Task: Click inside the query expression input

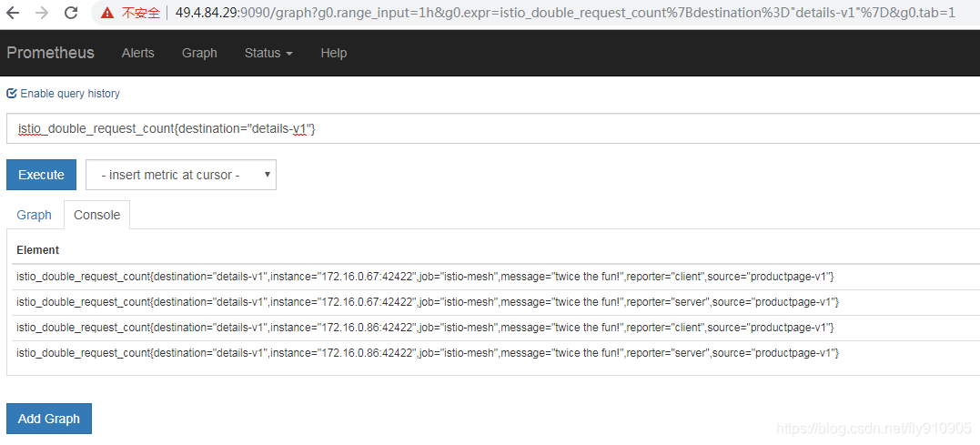Action: 493,128
